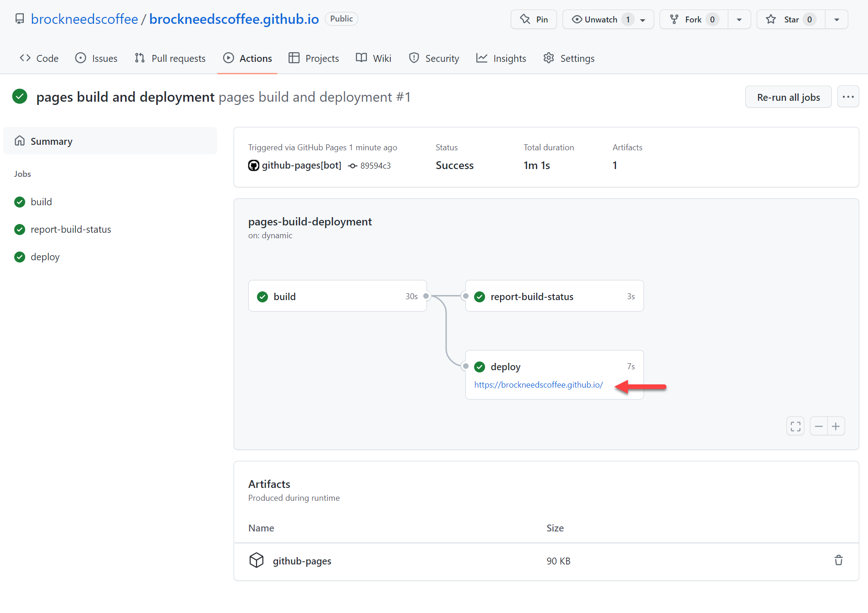Open the Insights tab

[x=501, y=58]
